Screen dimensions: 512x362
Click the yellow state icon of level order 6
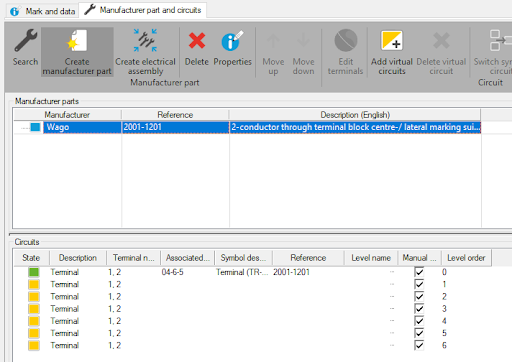tap(34, 345)
